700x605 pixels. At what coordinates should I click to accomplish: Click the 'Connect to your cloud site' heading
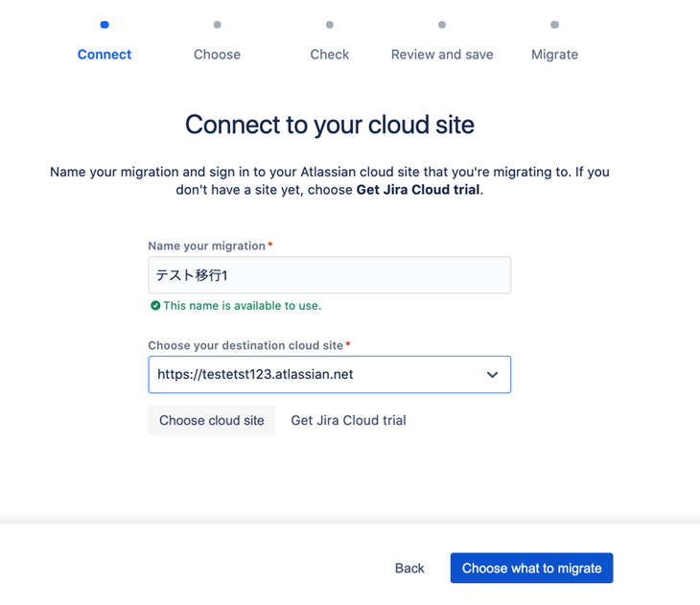click(x=330, y=125)
